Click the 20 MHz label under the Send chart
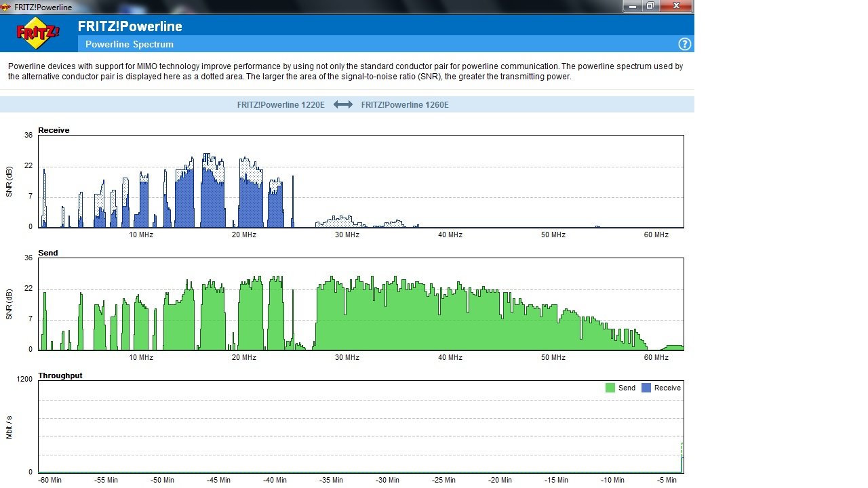868x488 pixels. click(x=244, y=357)
